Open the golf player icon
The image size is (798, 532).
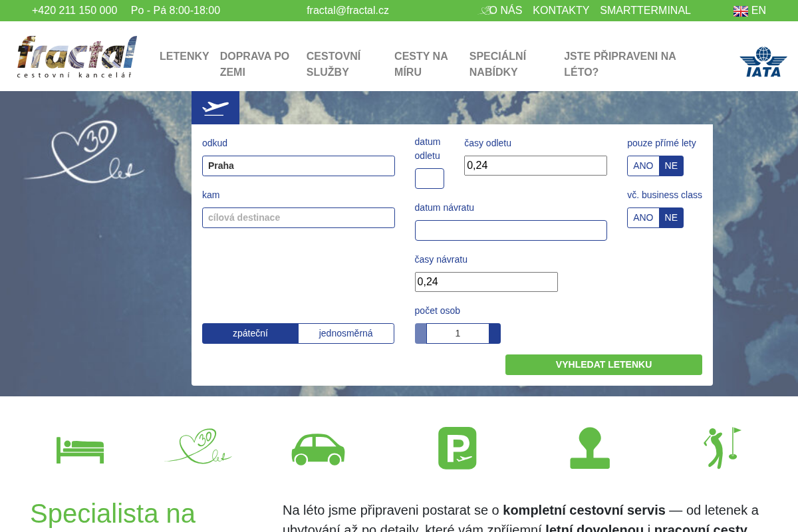pos(722,448)
